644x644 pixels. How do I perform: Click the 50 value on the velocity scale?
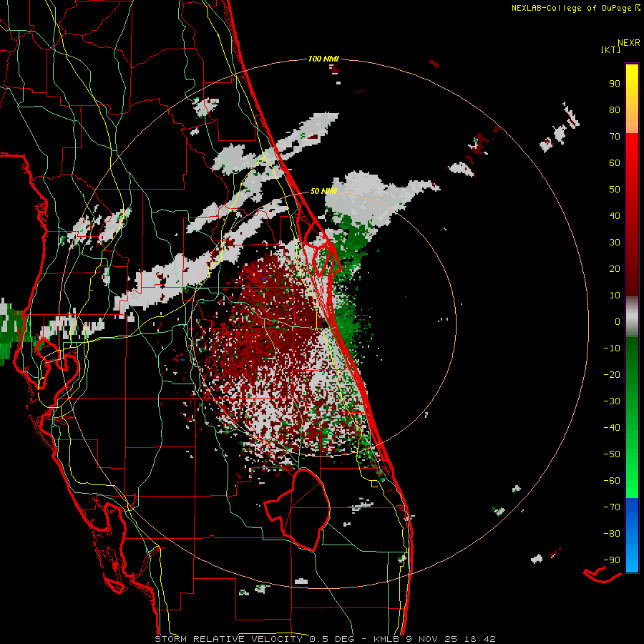(x=615, y=190)
